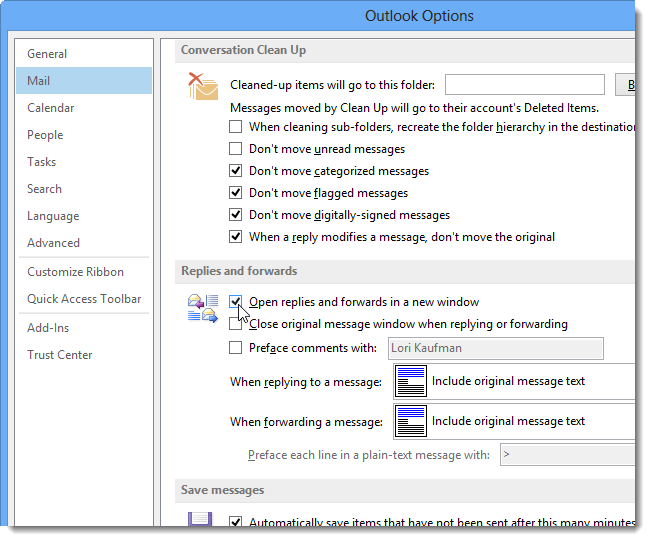Open the Trust Center category
This screenshot has width=650, height=541.
84,354
